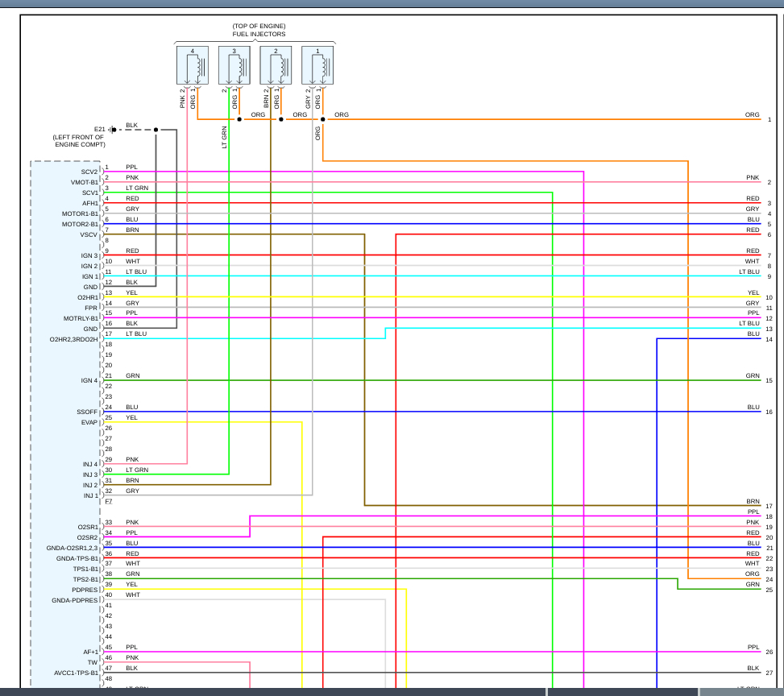Click the PDPRES pin label
This screenshot has width=784, height=696.
pos(85,590)
